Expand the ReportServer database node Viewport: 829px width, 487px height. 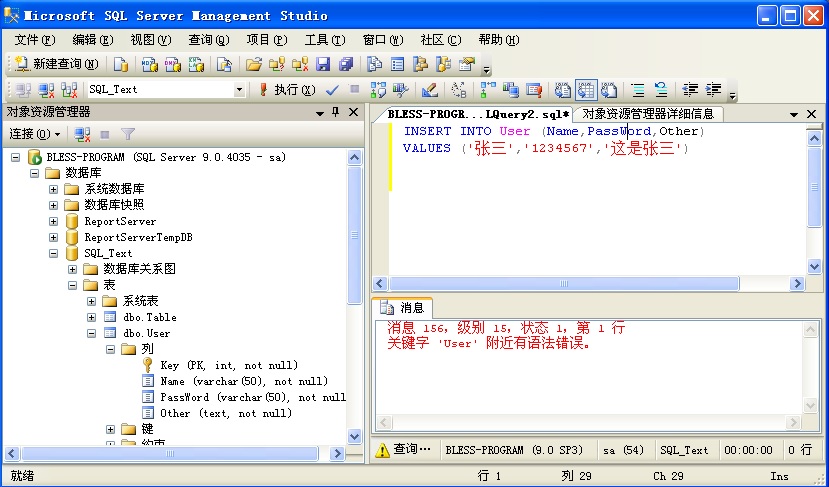coord(53,221)
